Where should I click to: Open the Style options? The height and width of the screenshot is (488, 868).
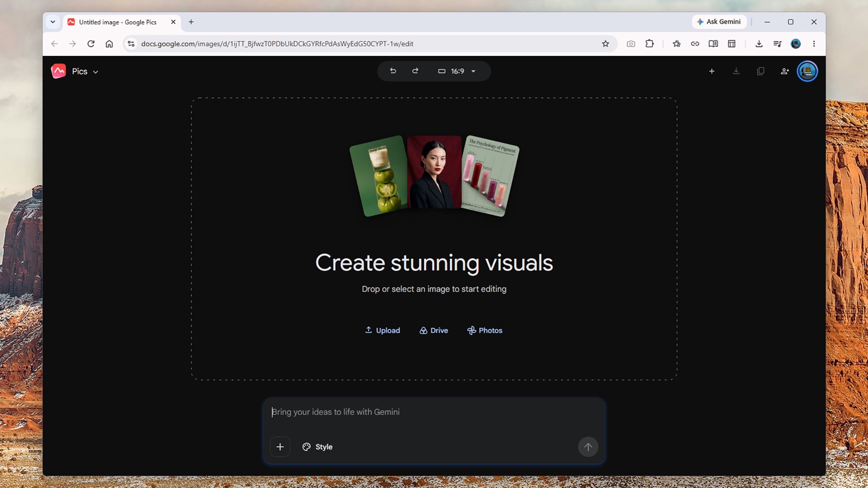(x=317, y=447)
